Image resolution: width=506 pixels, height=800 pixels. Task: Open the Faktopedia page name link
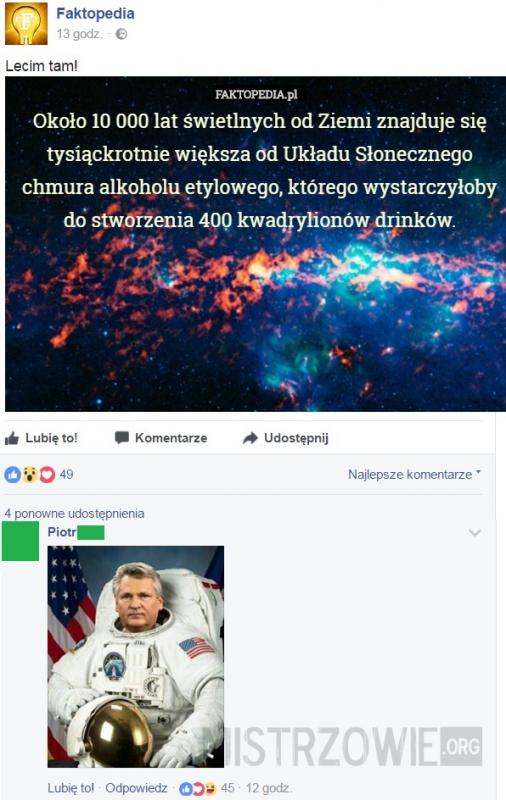click(x=95, y=13)
